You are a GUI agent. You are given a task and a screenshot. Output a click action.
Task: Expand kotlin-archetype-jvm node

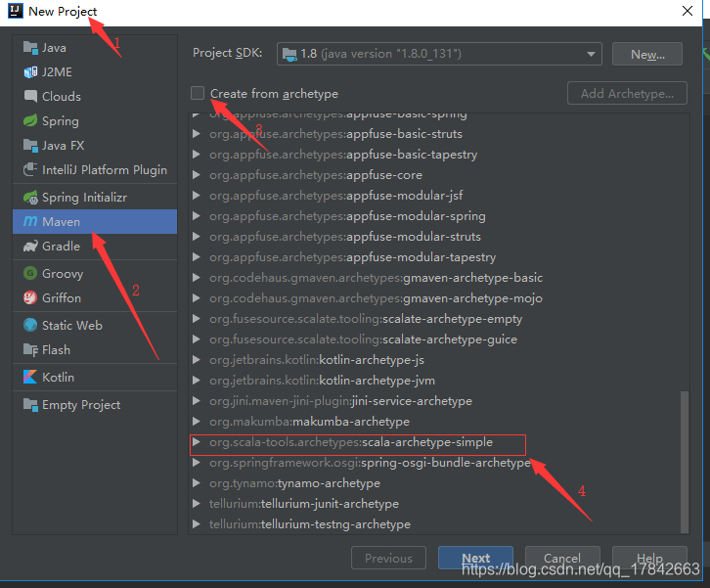point(197,381)
